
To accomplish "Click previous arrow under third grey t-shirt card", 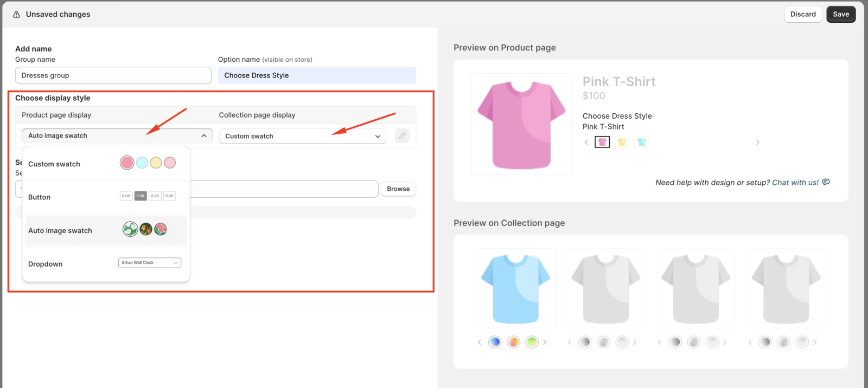I will 660,342.
